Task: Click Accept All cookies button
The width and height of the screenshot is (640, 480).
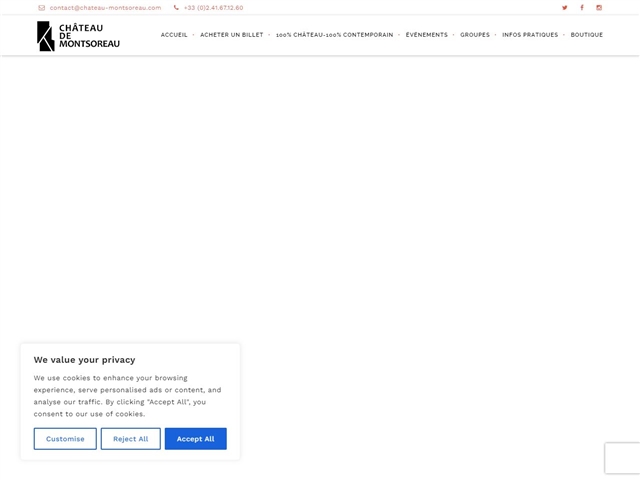Action: pyautogui.click(x=196, y=439)
